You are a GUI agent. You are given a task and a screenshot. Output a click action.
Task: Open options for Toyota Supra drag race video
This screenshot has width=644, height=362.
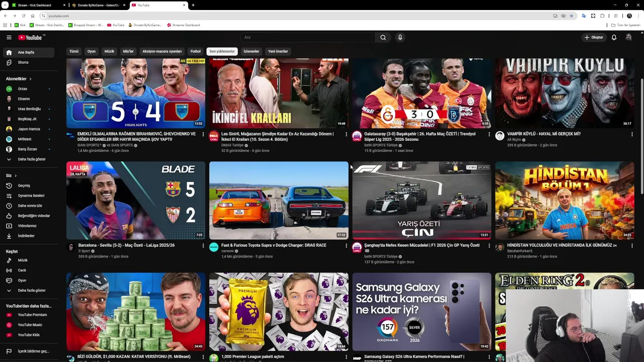(346, 246)
